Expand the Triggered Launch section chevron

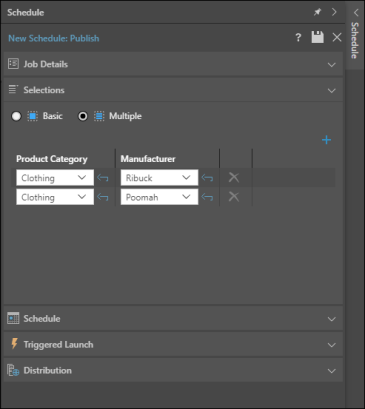coord(331,345)
